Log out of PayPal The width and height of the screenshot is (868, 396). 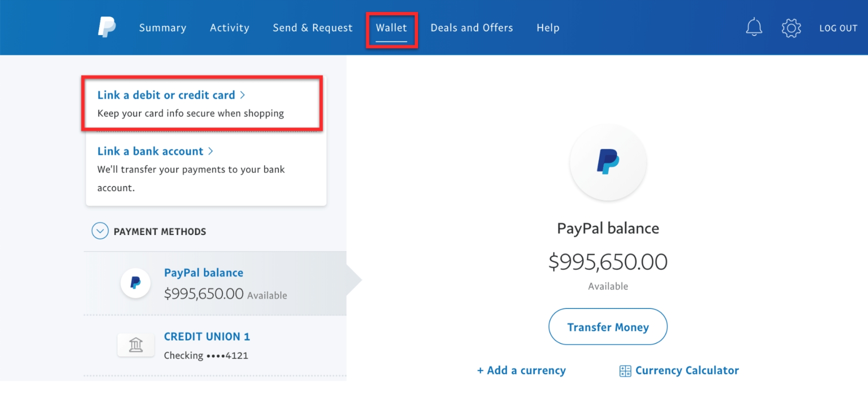click(x=838, y=28)
